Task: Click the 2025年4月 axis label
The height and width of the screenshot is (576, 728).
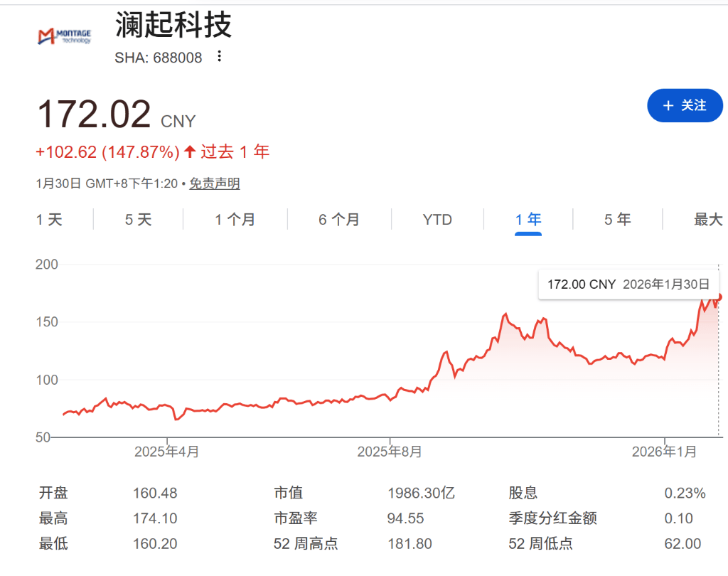Action: [x=167, y=452]
